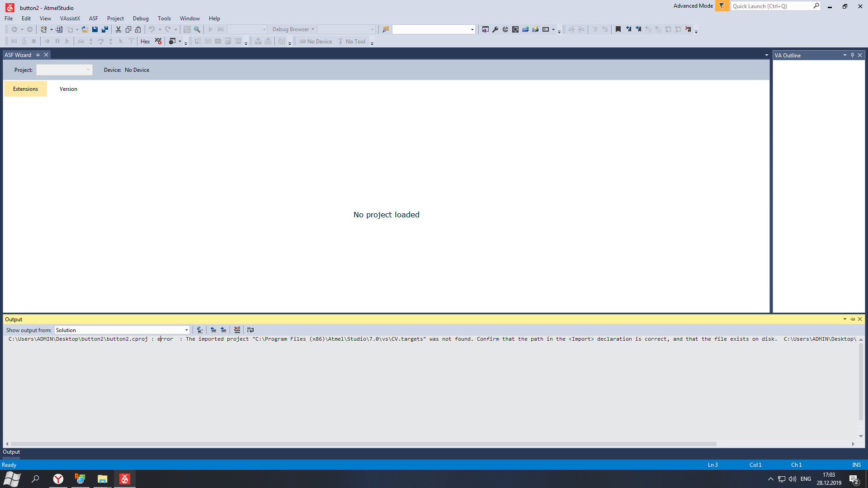Open the notification center icon
Viewport: 868px width, 488px height.
[x=854, y=479]
